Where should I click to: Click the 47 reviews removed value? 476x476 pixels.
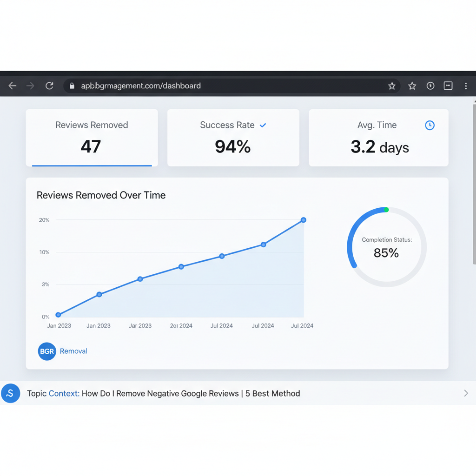click(91, 146)
